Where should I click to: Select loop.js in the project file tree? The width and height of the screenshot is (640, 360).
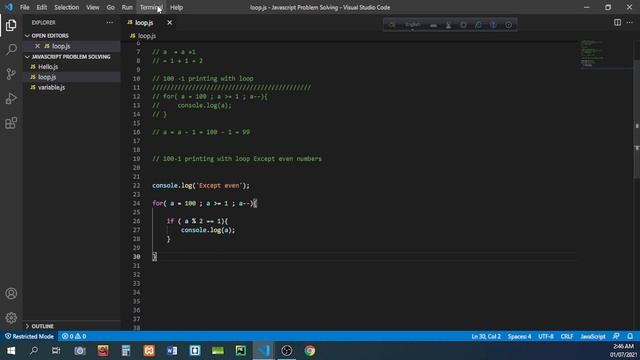point(47,77)
